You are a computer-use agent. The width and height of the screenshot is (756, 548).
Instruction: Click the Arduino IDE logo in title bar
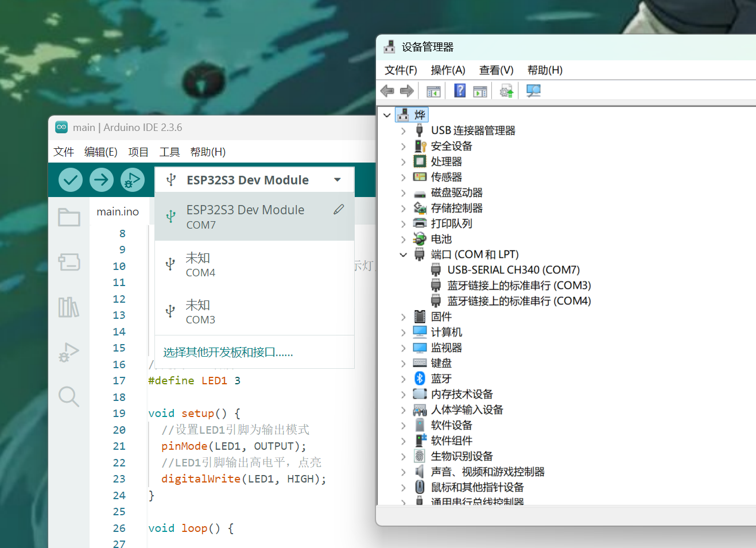click(x=61, y=127)
